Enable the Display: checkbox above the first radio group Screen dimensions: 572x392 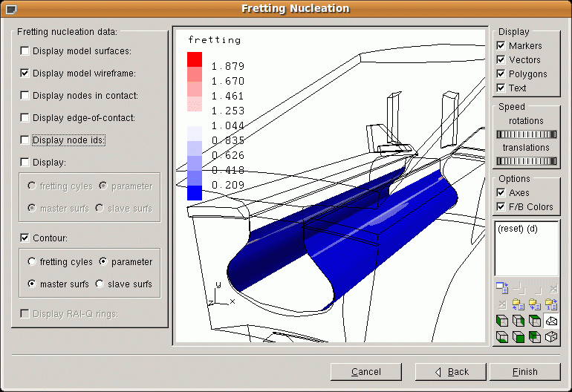tap(25, 162)
